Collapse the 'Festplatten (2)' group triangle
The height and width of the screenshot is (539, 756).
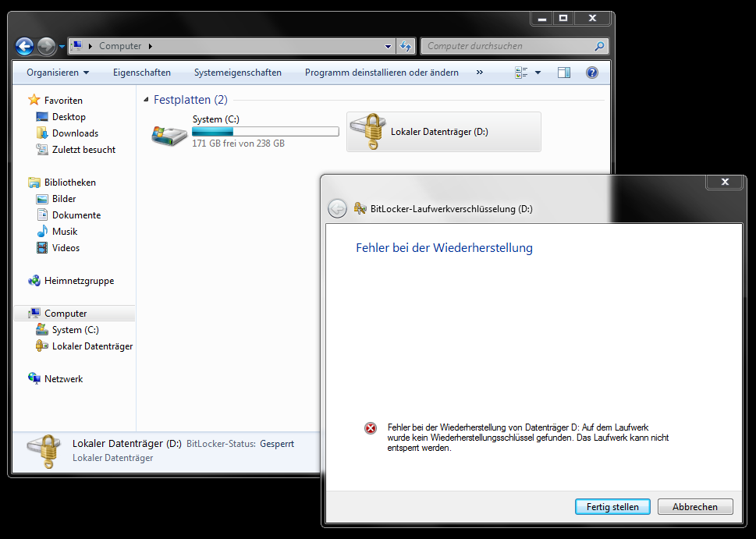(x=146, y=100)
